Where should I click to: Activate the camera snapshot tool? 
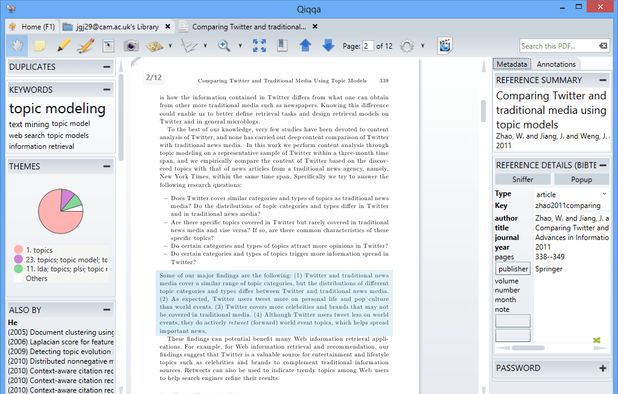click(x=131, y=46)
